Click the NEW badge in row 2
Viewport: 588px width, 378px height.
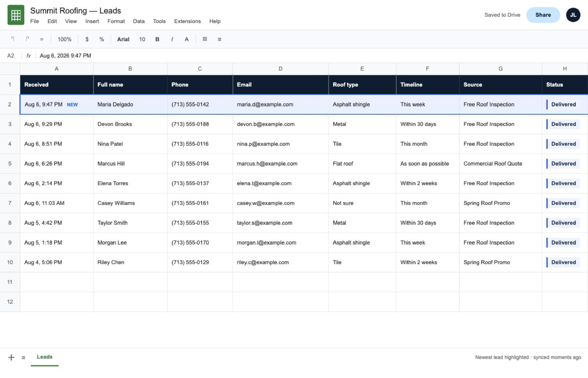72,105
